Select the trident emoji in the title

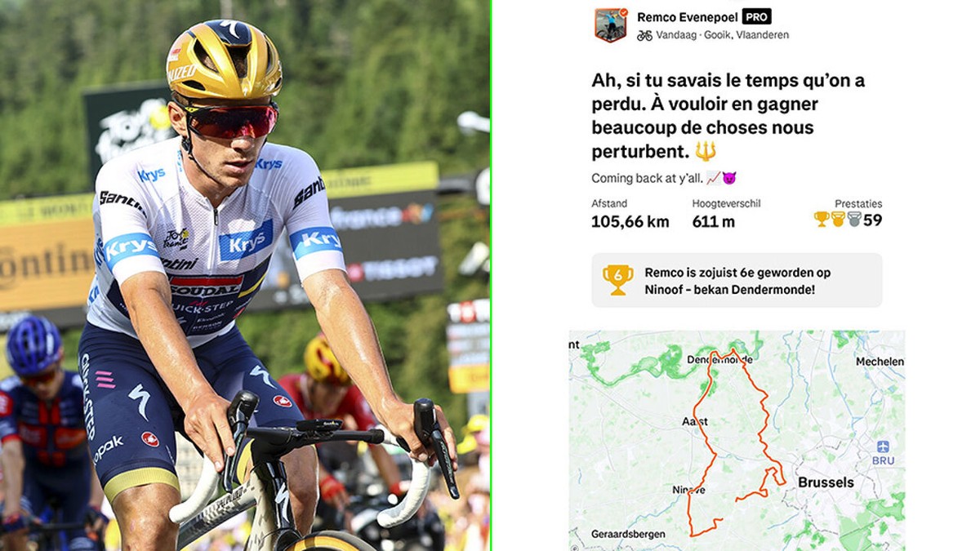click(706, 151)
